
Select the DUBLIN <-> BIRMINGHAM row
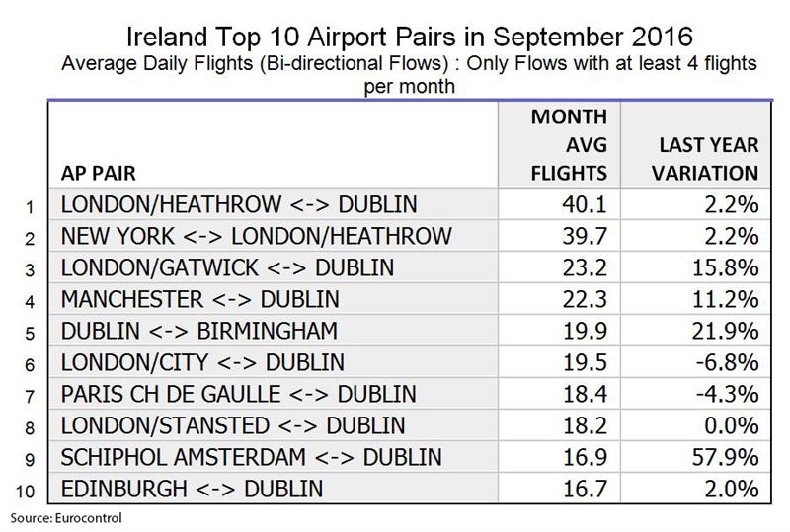click(x=410, y=331)
